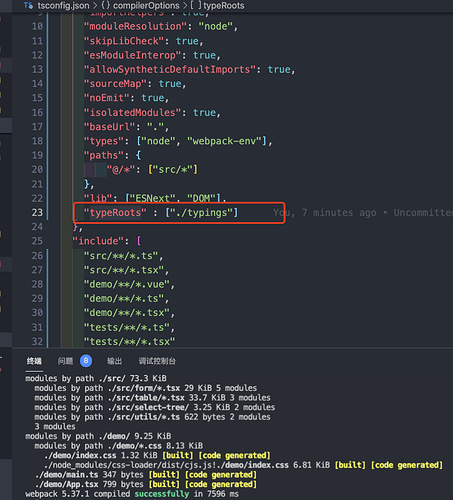453x500 pixels.
Task: Click terminal line "modules by path ./src/ 73.3 KiB"
Action: pos(96,378)
